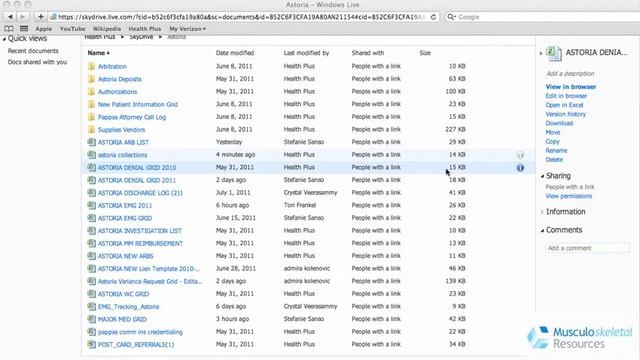
Task: Click Open in Excel link
Action: pyautogui.click(x=564, y=105)
